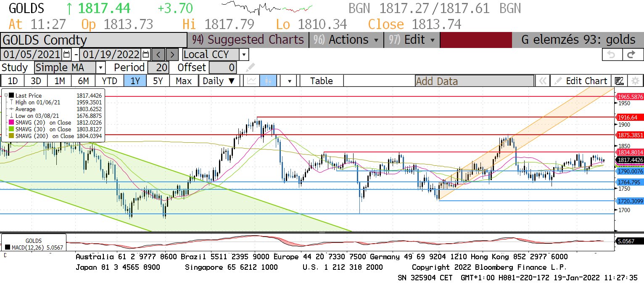644x290 pixels.
Task: Click the 1965.5876 red price label
Action: pos(630,96)
